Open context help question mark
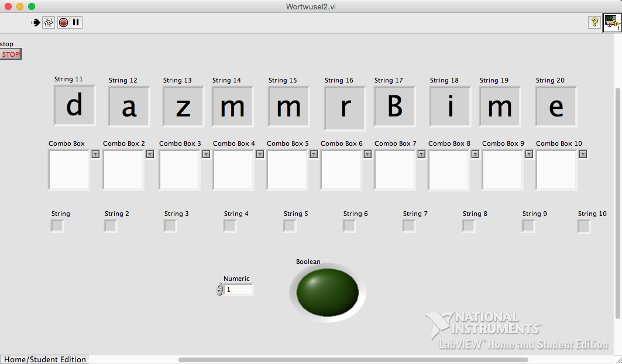This screenshot has height=364, width=622. click(x=594, y=23)
